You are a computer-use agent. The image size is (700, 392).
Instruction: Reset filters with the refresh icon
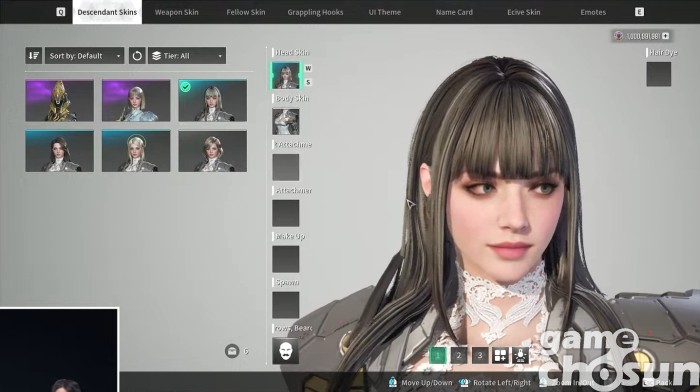pyautogui.click(x=137, y=56)
